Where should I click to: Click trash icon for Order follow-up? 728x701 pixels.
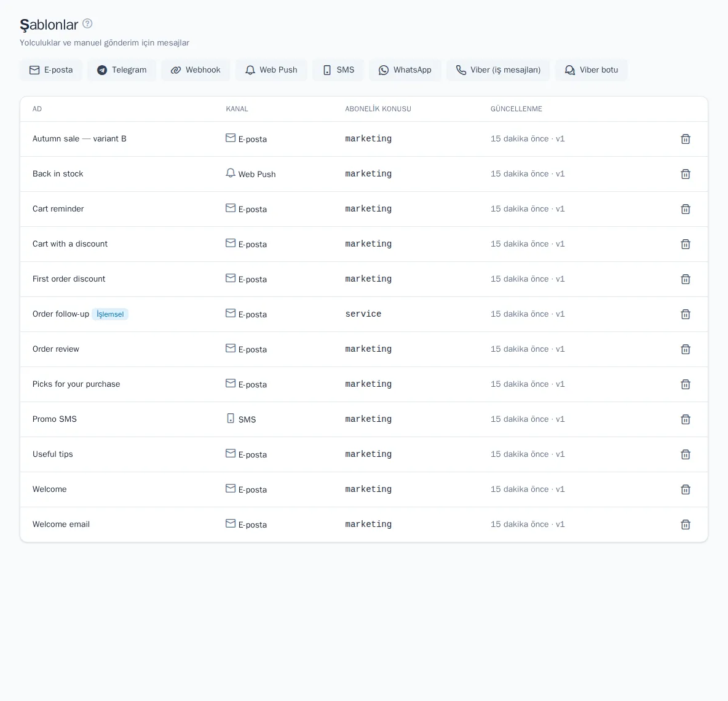point(686,314)
